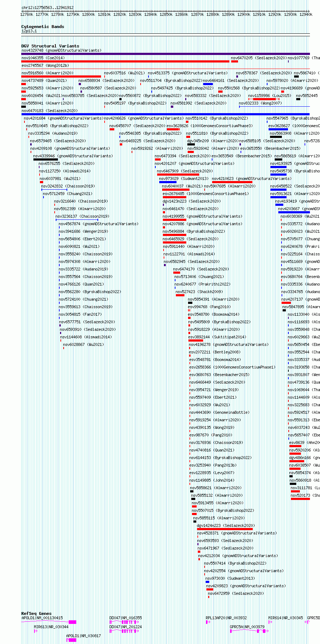
Task: Open variant nsv3335294 (Audano2019)
Action: [53, 133]
